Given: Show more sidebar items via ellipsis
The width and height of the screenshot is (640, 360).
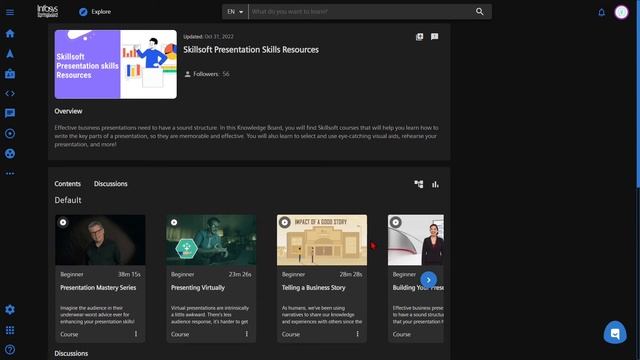Looking at the screenshot, I should pyautogui.click(x=10, y=173).
